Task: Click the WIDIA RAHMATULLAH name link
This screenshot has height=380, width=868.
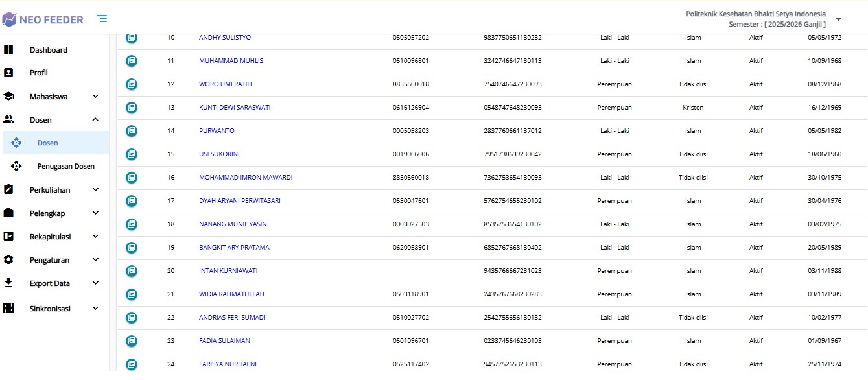Action: [231, 294]
